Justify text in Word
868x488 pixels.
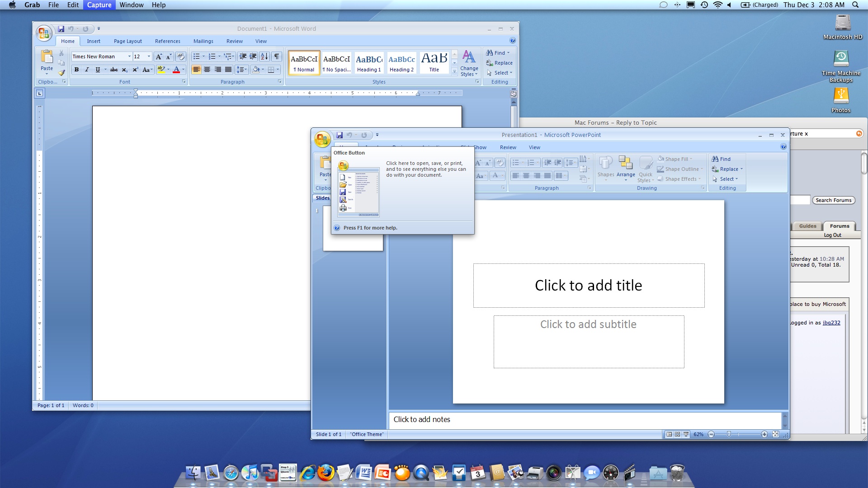tap(228, 70)
